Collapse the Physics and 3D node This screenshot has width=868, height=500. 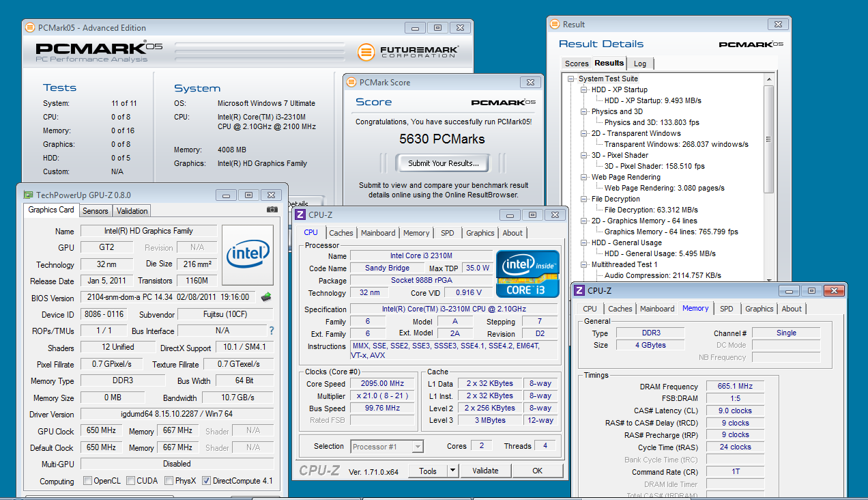coord(584,112)
